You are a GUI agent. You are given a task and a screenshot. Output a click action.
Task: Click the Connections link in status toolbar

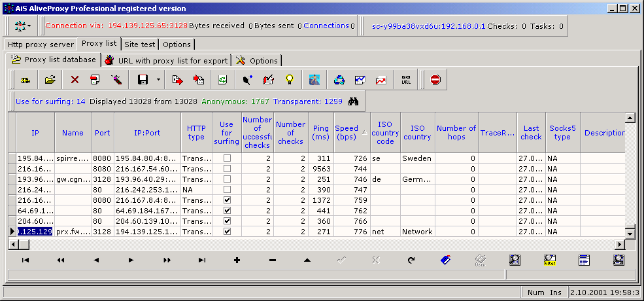coord(326,26)
